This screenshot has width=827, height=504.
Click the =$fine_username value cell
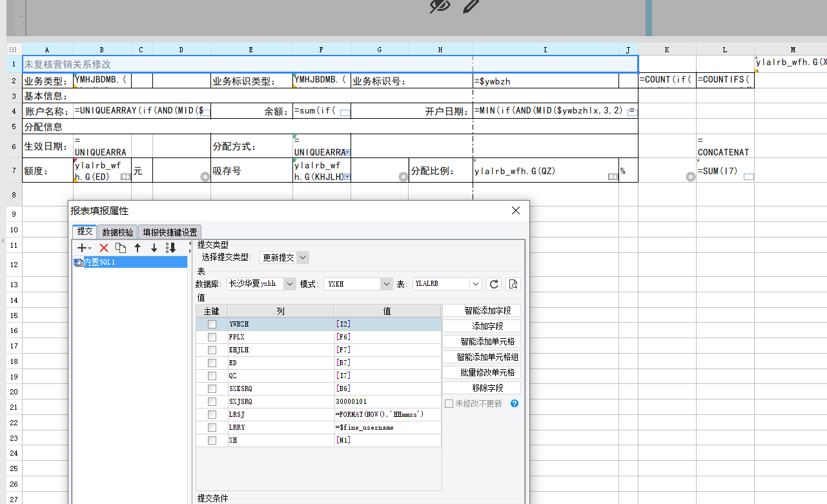click(x=387, y=427)
